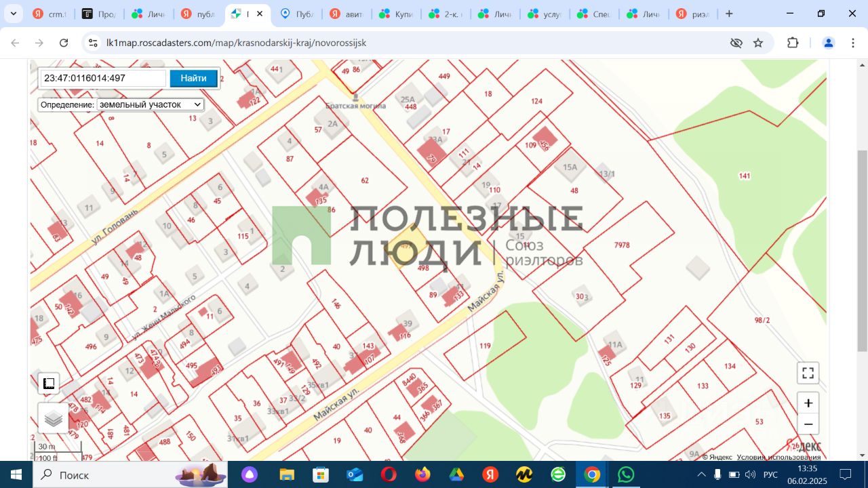Switch input language РУС

[771, 474]
